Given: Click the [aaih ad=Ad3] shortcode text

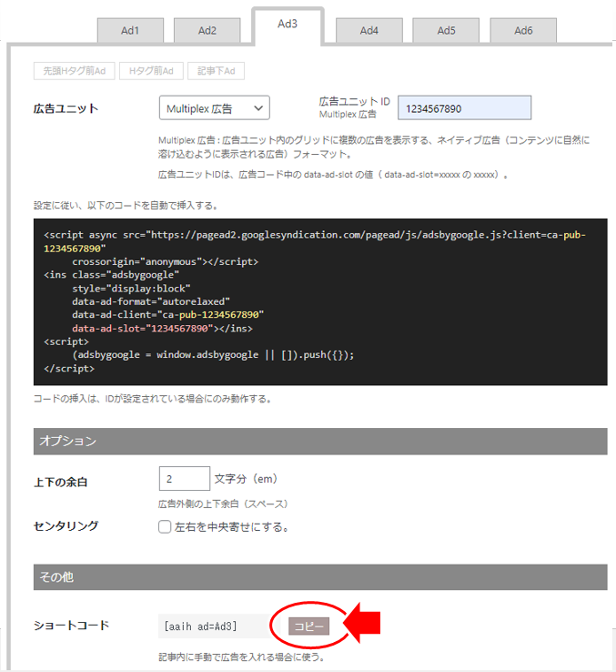Looking at the screenshot, I should (200, 626).
